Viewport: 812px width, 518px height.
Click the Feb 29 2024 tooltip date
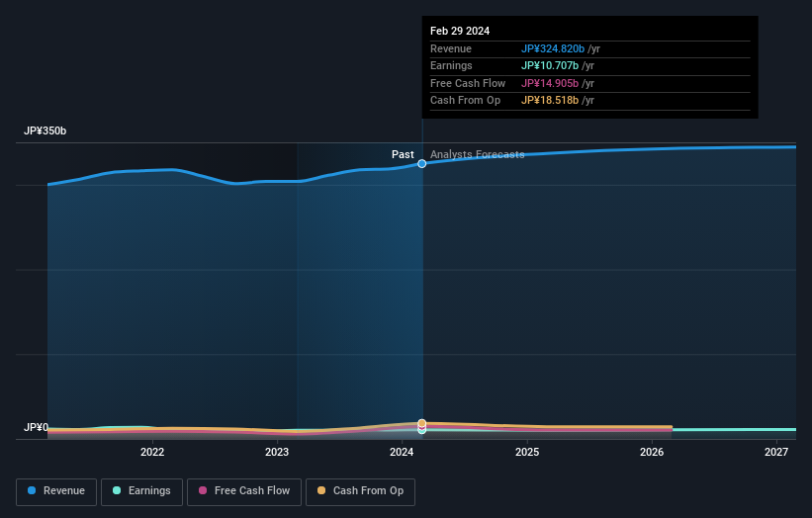point(460,31)
